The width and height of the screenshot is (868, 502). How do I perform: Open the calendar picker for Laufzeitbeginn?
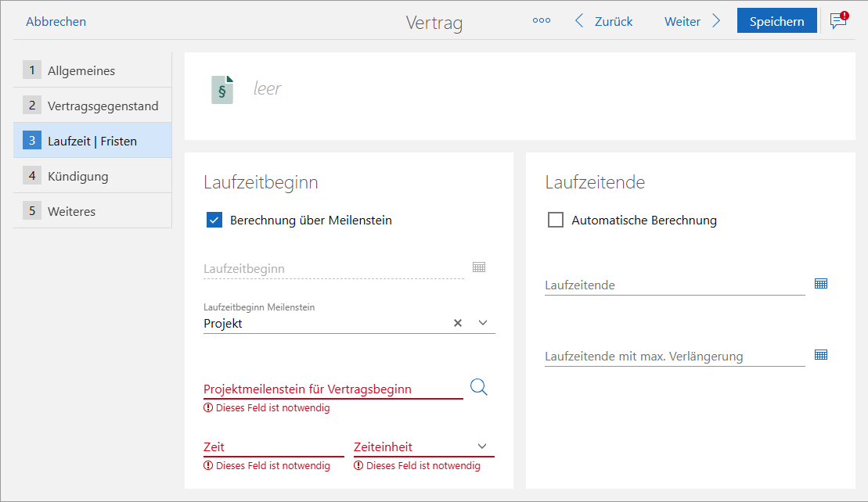[478, 267]
